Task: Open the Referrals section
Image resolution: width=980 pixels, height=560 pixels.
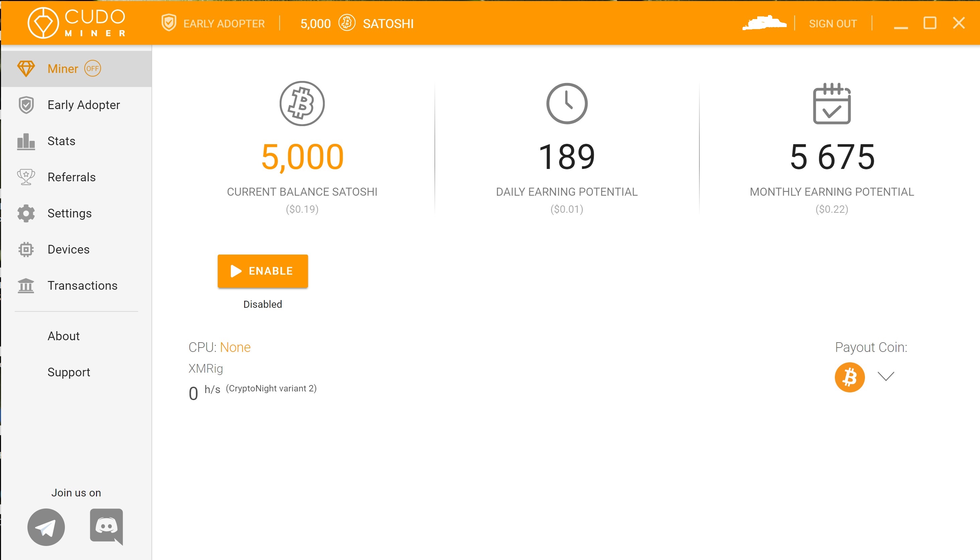Action: click(x=77, y=177)
